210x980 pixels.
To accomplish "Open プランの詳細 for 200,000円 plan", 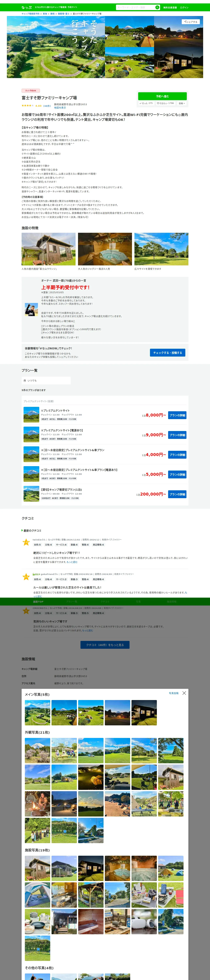I will (x=177, y=494).
